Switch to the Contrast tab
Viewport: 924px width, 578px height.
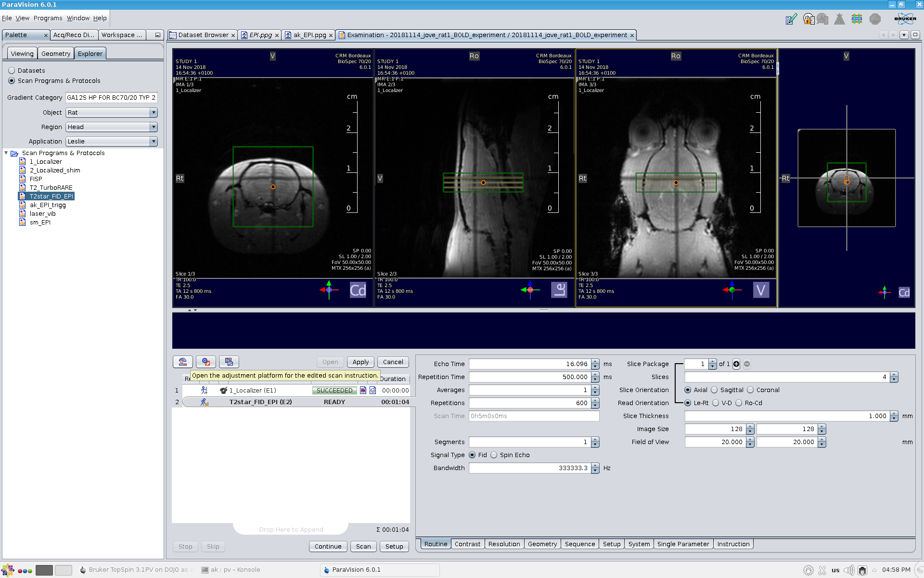(467, 544)
